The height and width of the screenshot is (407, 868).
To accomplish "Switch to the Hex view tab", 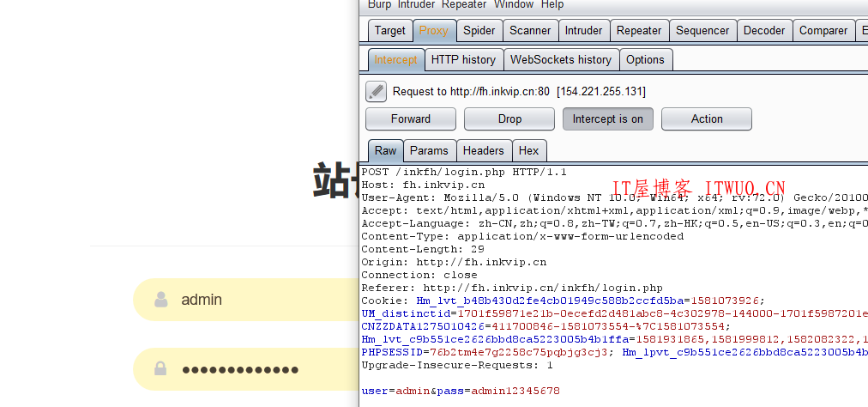I will click(529, 151).
